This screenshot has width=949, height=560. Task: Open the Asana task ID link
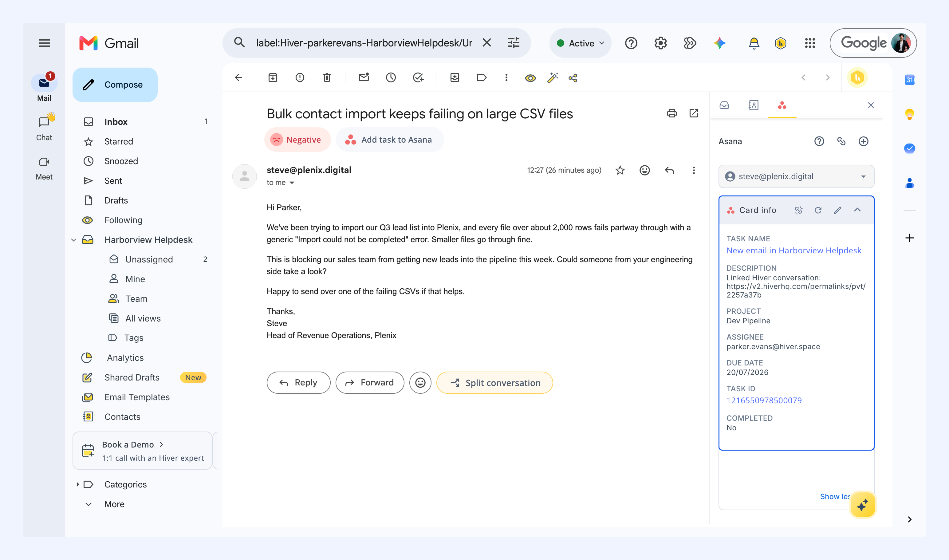pyautogui.click(x=764, y=400)
